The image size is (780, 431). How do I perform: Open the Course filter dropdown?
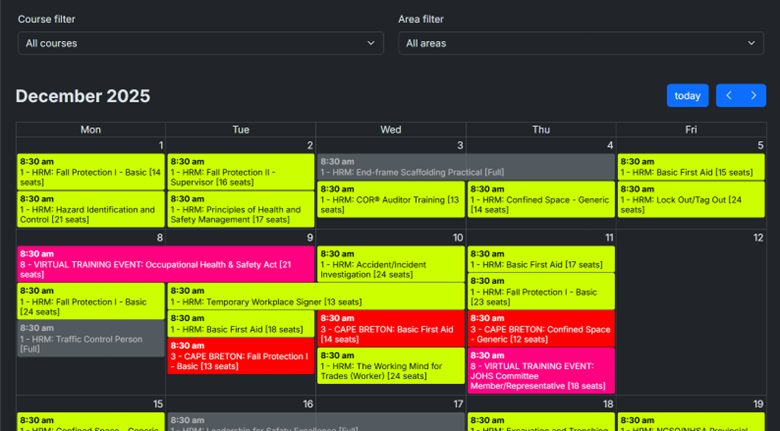200,43
